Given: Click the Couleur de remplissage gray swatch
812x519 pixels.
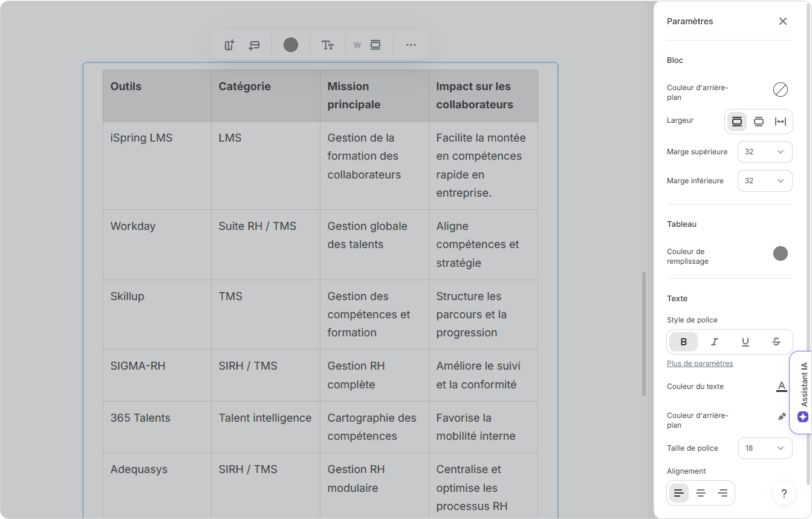Looking at the screenshot, I should coord(781,253).
